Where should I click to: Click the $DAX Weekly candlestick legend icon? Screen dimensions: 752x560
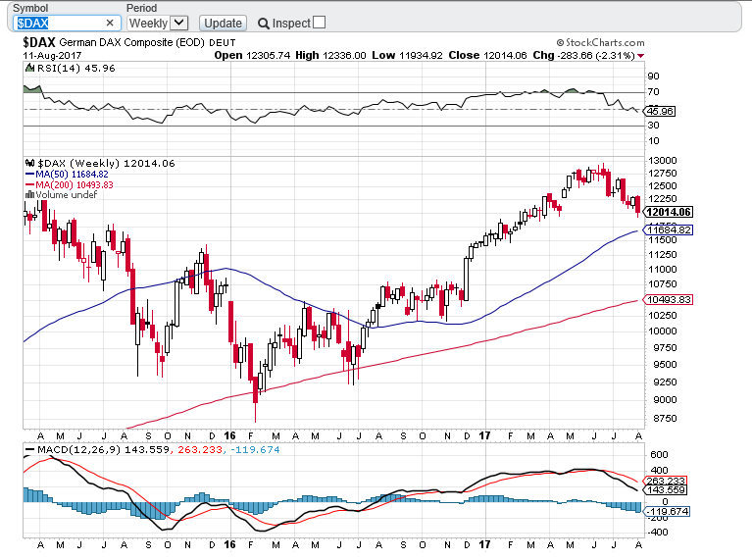[x=30, y=163]
